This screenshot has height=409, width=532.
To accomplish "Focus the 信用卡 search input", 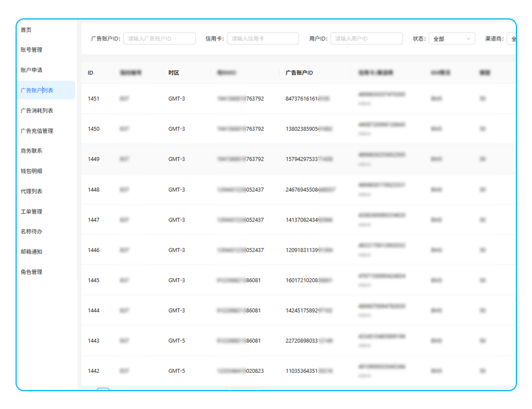I will click(262, 39).
